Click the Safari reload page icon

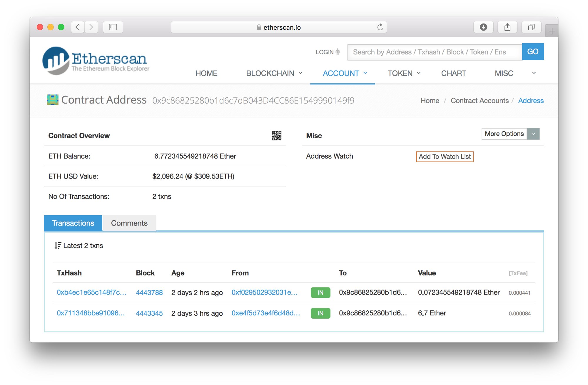click(380, 27)
